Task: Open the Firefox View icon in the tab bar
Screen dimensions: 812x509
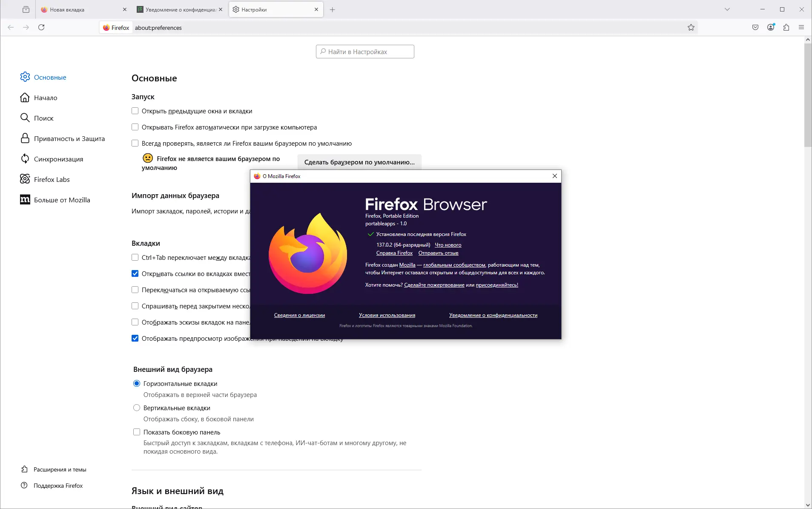Action: tap(26, 9)
